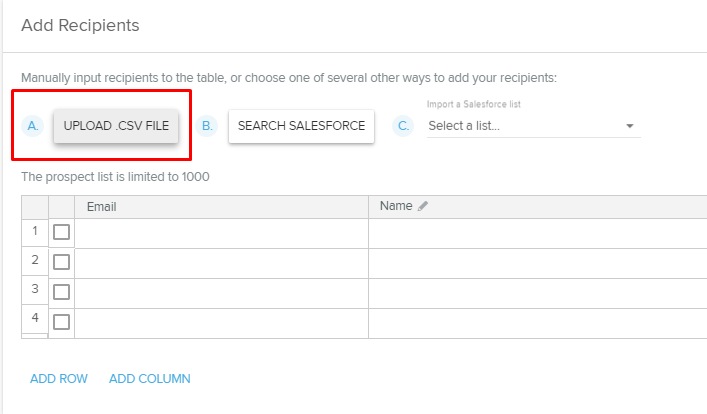Select the Name cell in row 3
The width and height of the screenshot is (707, 414).
coord(537,293)
